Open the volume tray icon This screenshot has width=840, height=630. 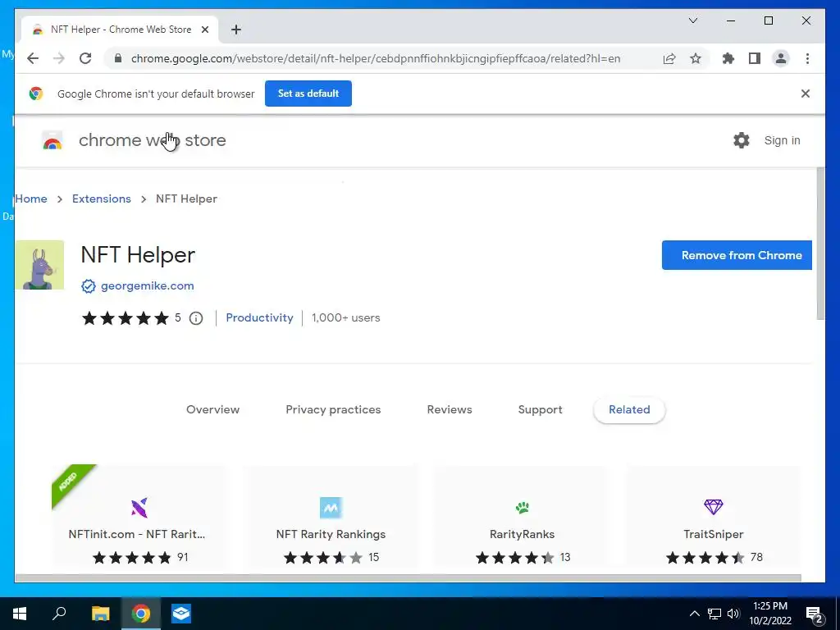click(x=733, y=614)
